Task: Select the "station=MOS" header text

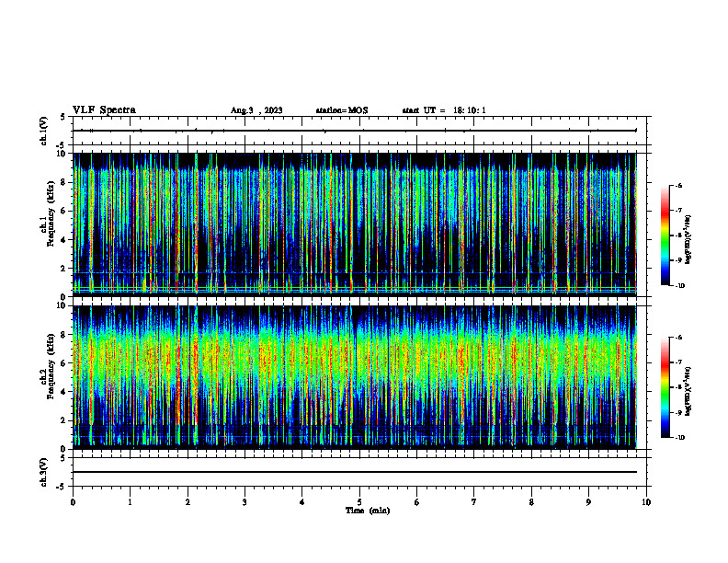Action: point(342,110)
